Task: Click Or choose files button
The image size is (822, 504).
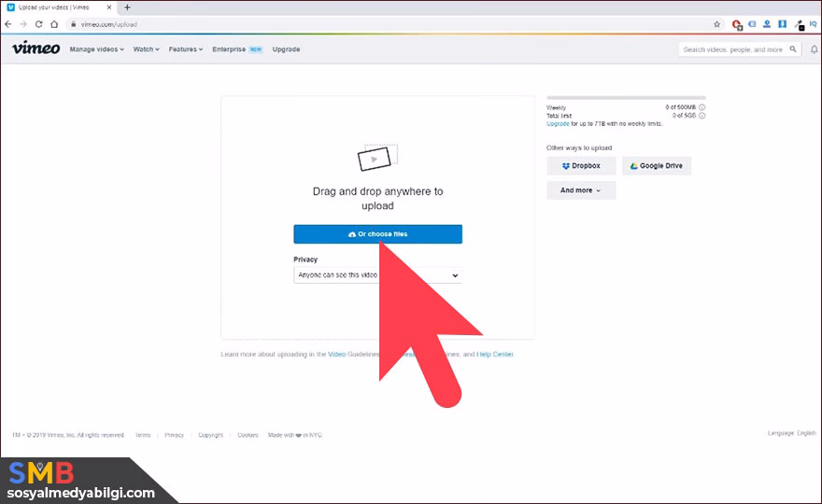Action: [377, 234]
